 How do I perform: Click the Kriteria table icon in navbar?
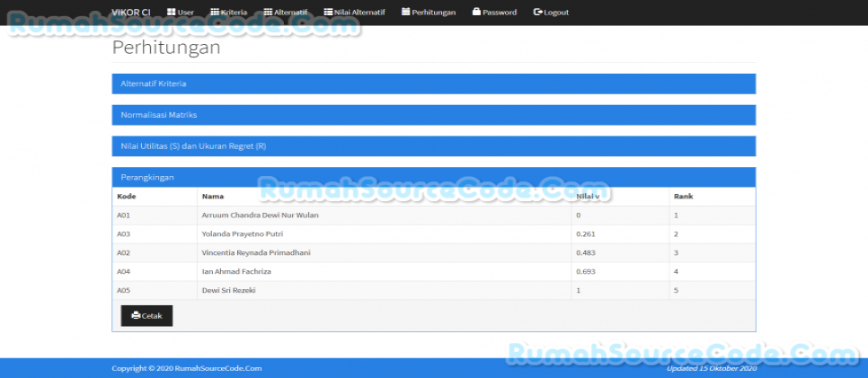214,13
